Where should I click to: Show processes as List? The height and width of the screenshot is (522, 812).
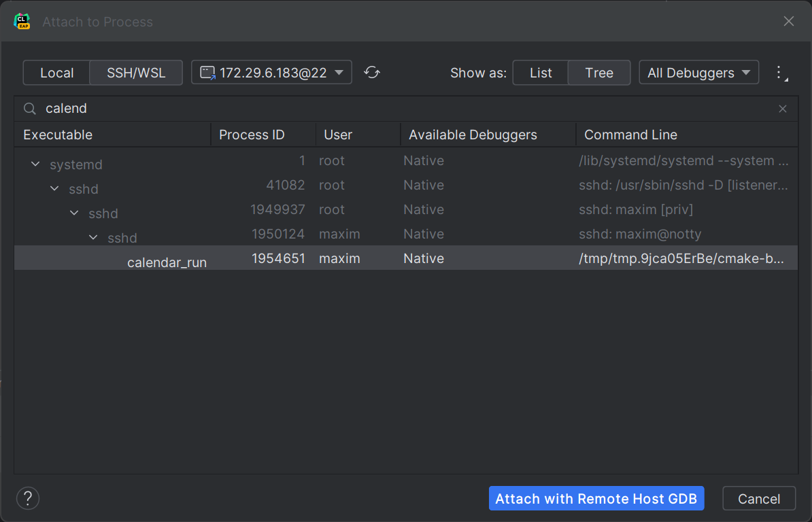(541, 73)
